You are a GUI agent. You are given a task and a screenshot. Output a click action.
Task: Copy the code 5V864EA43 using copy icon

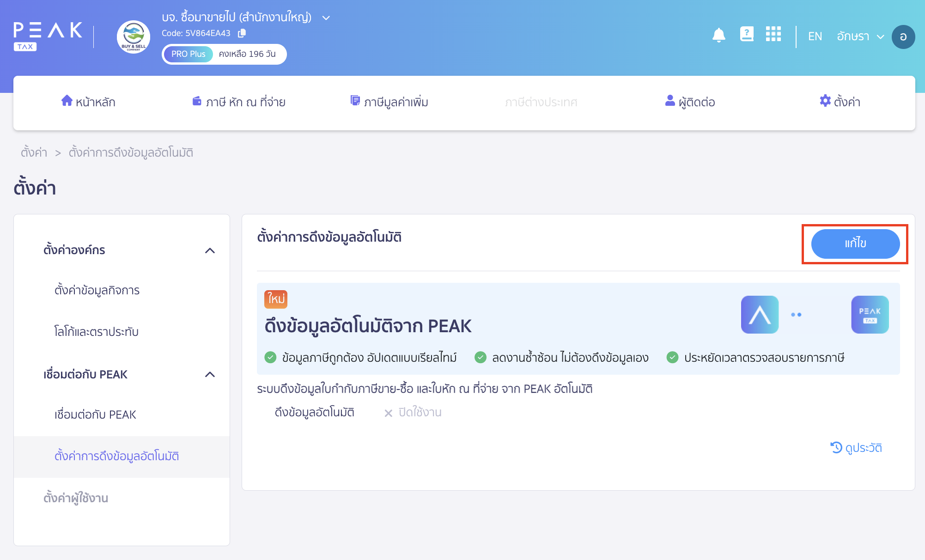pyautogui.click(x=242, y=33)
